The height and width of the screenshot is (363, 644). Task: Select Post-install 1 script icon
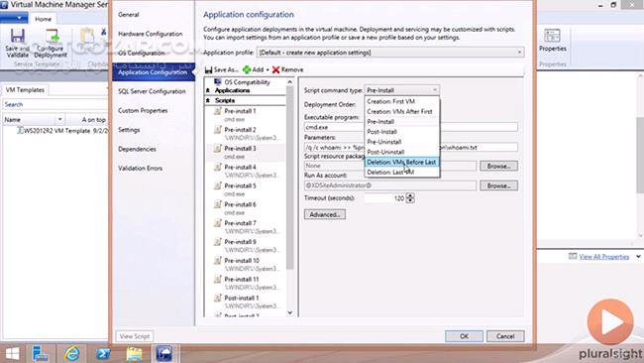coord(218,299)
